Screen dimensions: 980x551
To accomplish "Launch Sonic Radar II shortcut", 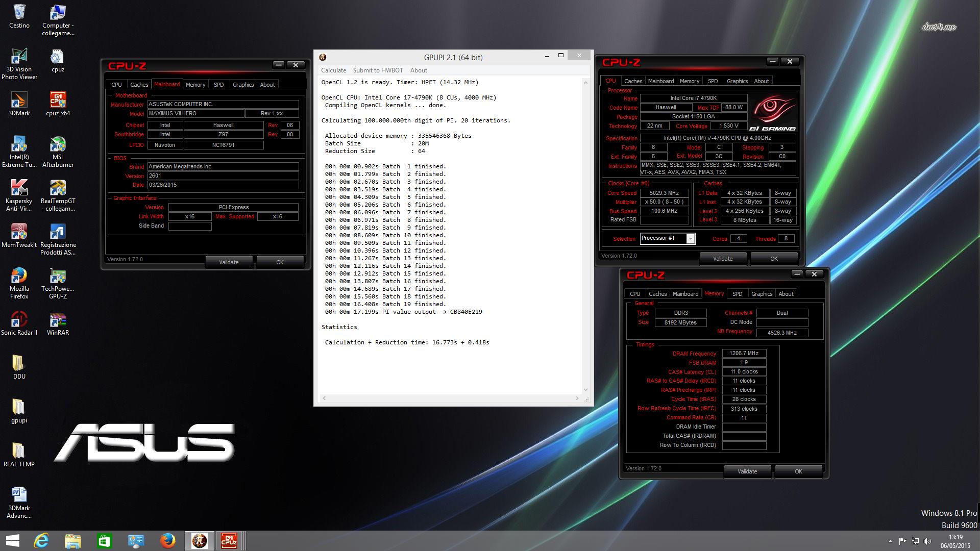I will [x=19, y=323].
